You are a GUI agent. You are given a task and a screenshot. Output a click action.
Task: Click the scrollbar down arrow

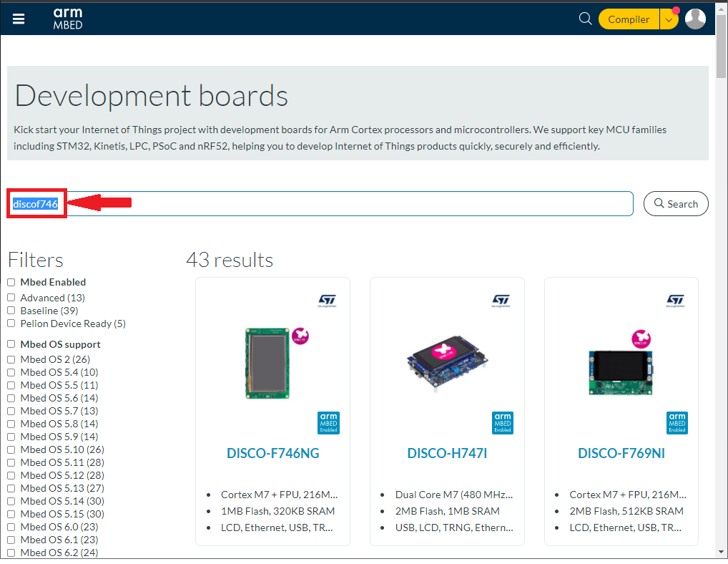[721, 552]
